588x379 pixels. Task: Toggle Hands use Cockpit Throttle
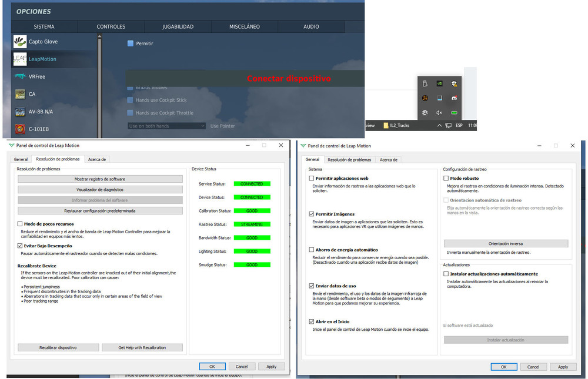point(130,113)
